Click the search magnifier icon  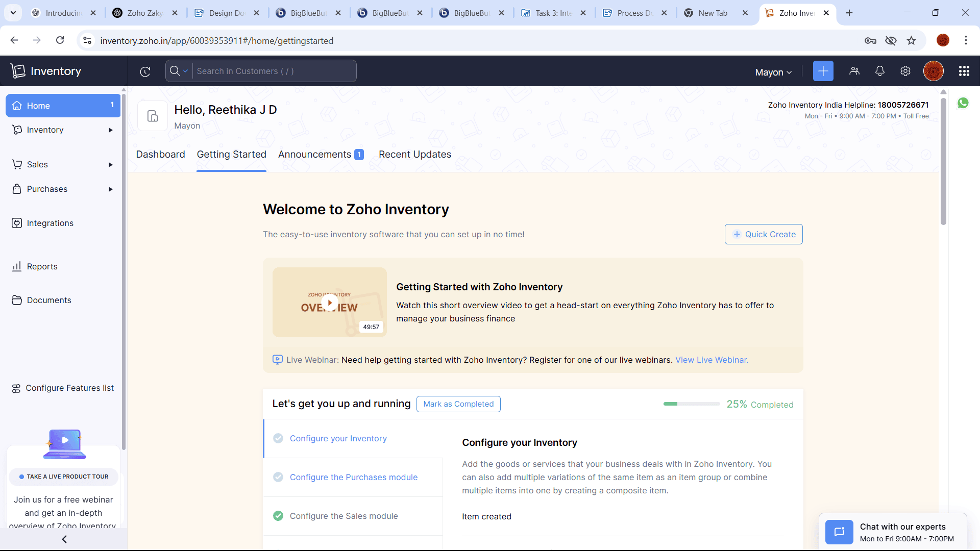coord(175,71)
